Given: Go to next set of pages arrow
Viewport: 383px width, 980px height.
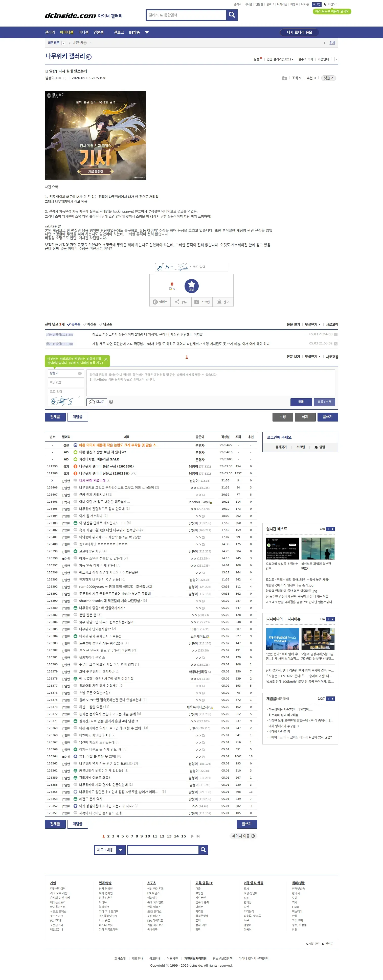Looking at the screenshot, I should click(x=192, y=836).
